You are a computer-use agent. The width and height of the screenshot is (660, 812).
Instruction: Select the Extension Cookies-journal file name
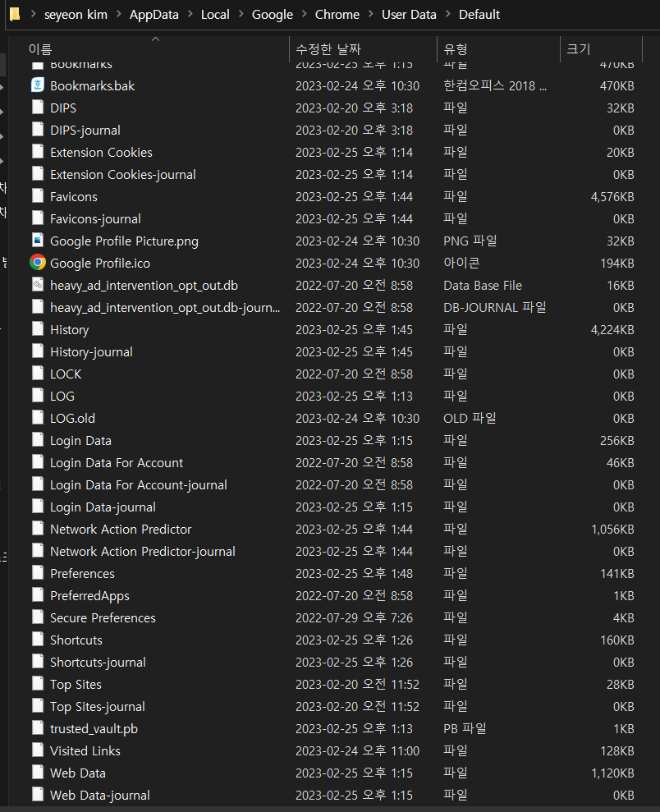(122, 174)
